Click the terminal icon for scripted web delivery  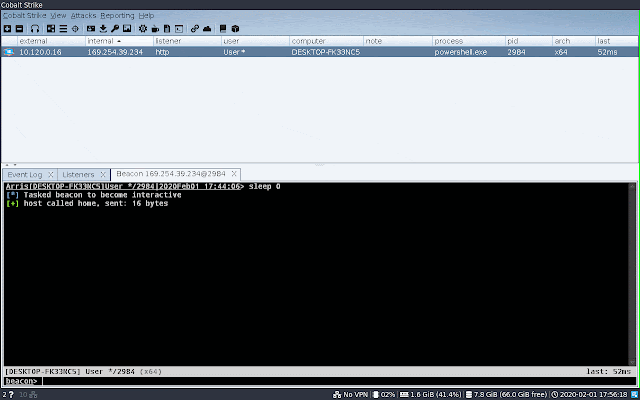(x=179, y=29)
